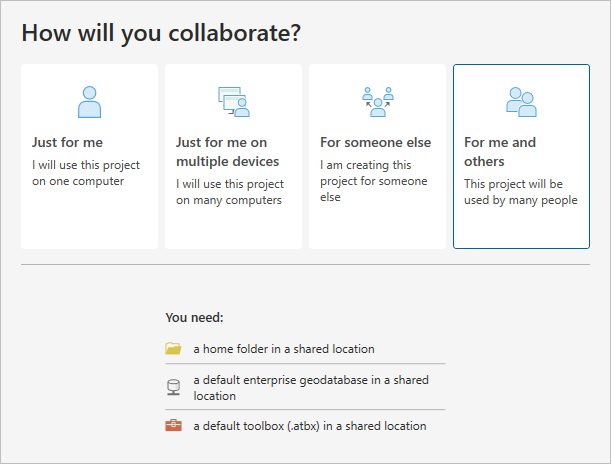Screen dimensions: 611x464
Task: Click 'a home folder in a shared location'
Action: tap(284, 349)
